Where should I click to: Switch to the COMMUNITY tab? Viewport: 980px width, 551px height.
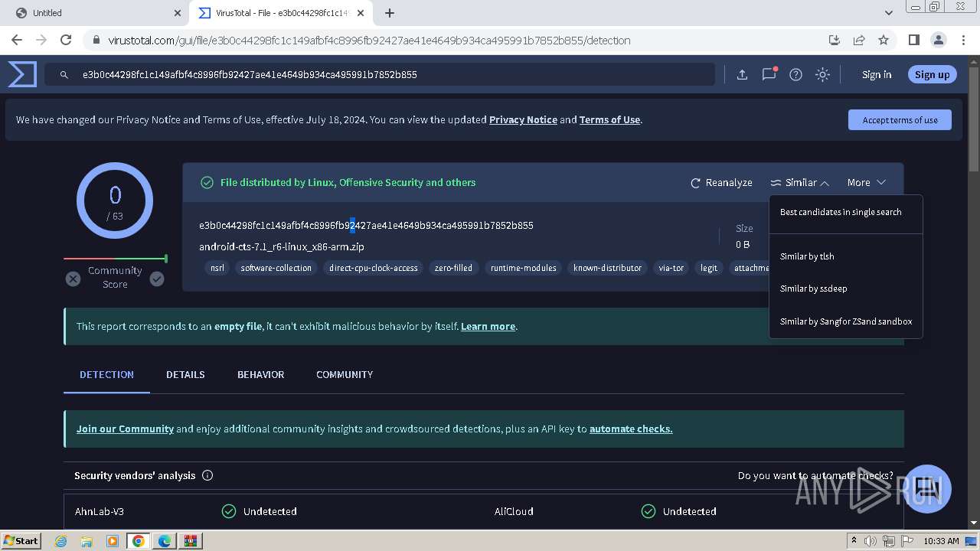(345, 374)
